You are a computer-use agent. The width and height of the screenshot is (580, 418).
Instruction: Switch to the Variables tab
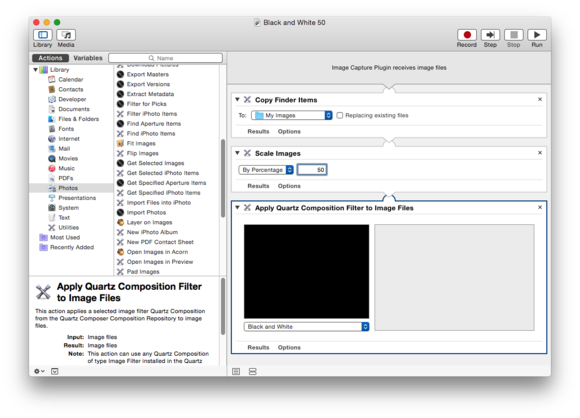(x=88, y=58)
